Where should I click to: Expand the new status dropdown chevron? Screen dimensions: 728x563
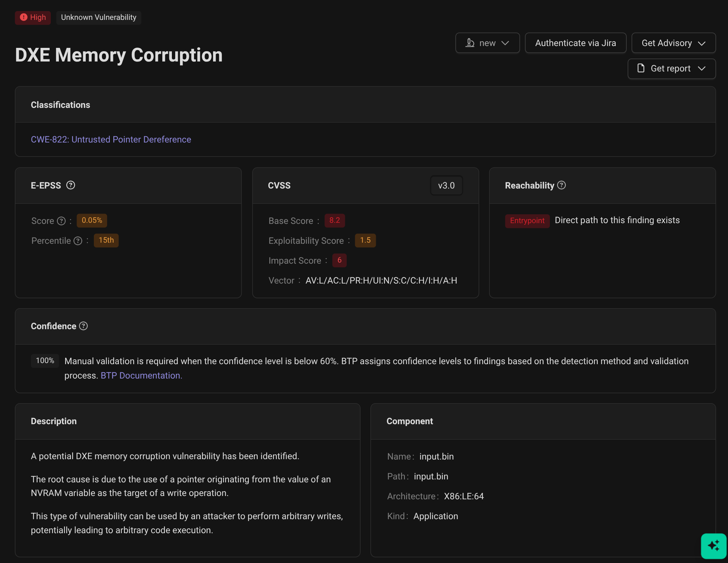click(505, 43)
